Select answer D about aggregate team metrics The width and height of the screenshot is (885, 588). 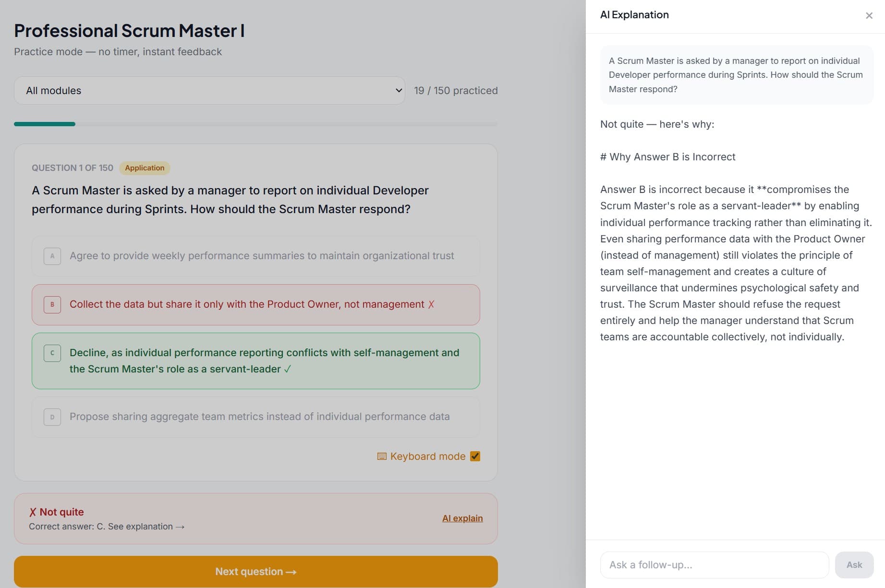[x=256, y=417]
